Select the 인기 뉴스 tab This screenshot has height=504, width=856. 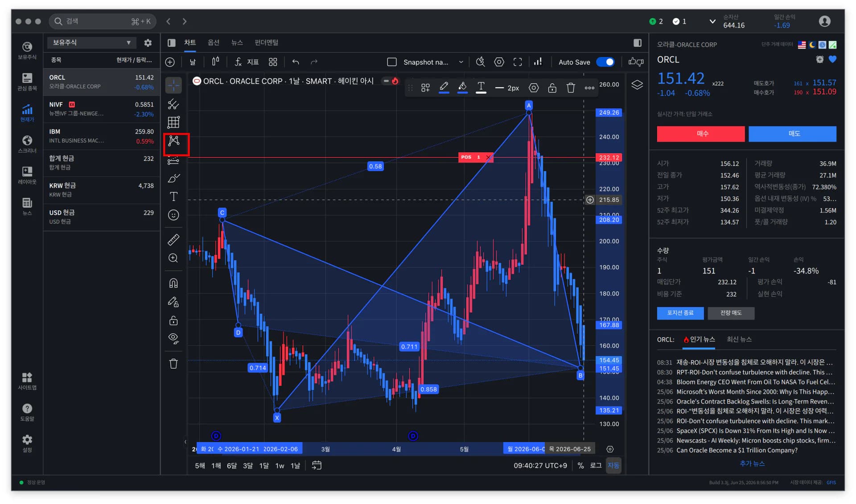point(699,340)
